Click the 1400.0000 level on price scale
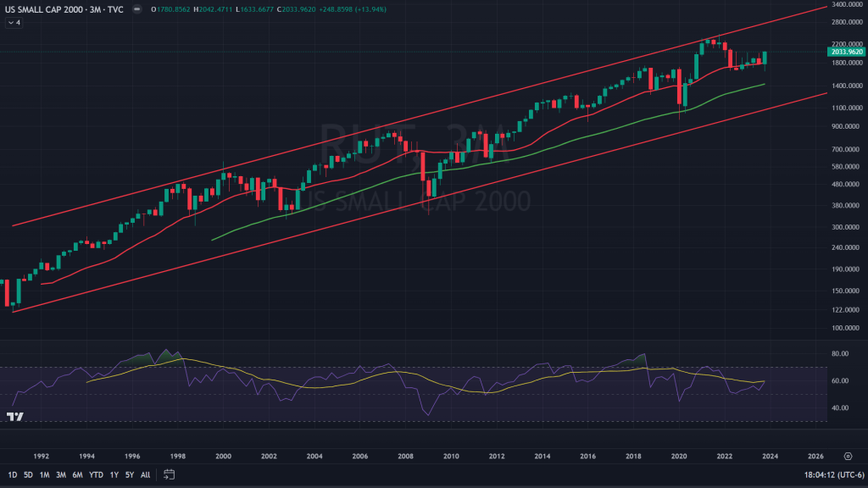Screen dimensions: 868x488 pyautogui.click(x=845, y=86)
